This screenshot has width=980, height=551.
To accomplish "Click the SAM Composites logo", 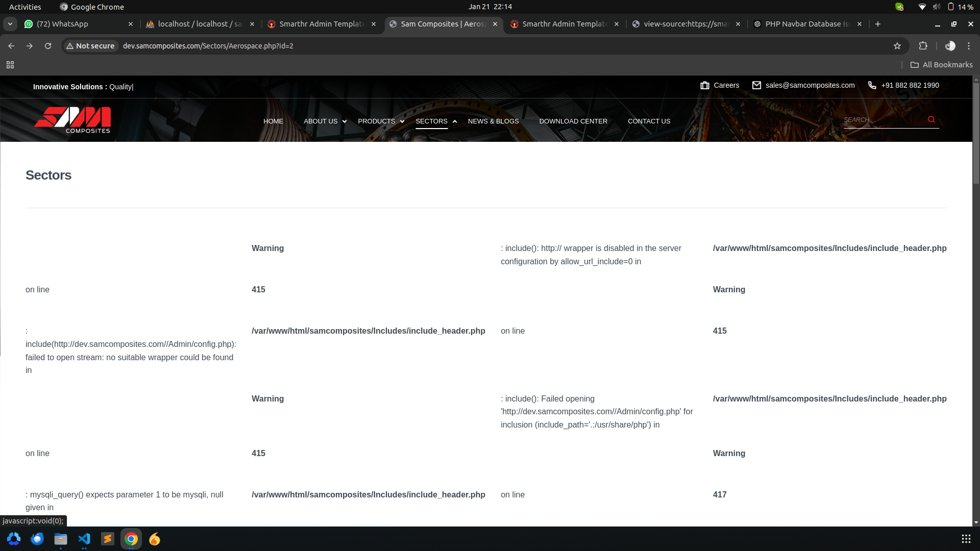I will [x=72, y=120].
